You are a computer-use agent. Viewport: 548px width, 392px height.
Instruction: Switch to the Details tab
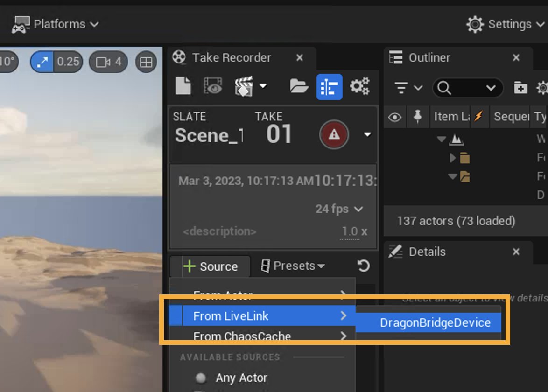tap(427, 252)
